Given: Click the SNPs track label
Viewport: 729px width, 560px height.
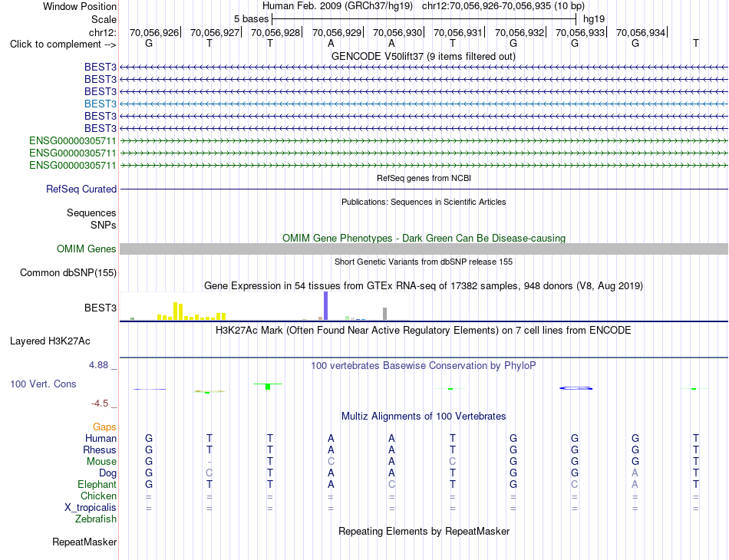Looking at the screenshot, I should coord(104,225).
